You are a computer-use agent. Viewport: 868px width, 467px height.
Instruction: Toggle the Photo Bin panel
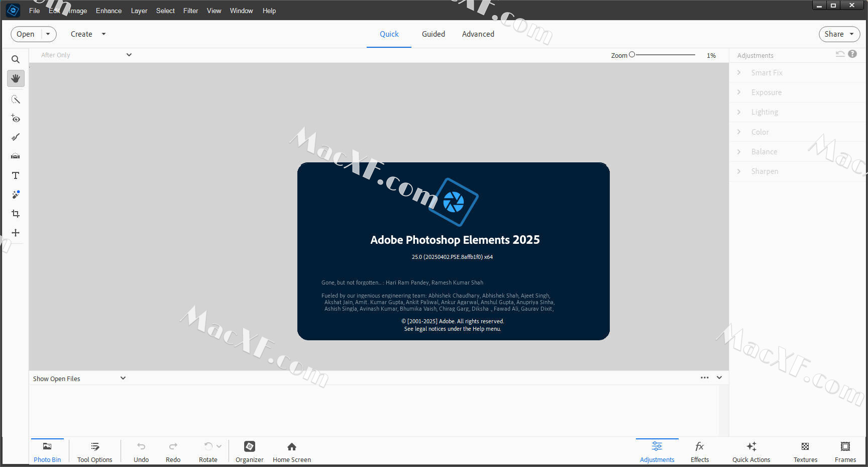click(x=47, y=452)
